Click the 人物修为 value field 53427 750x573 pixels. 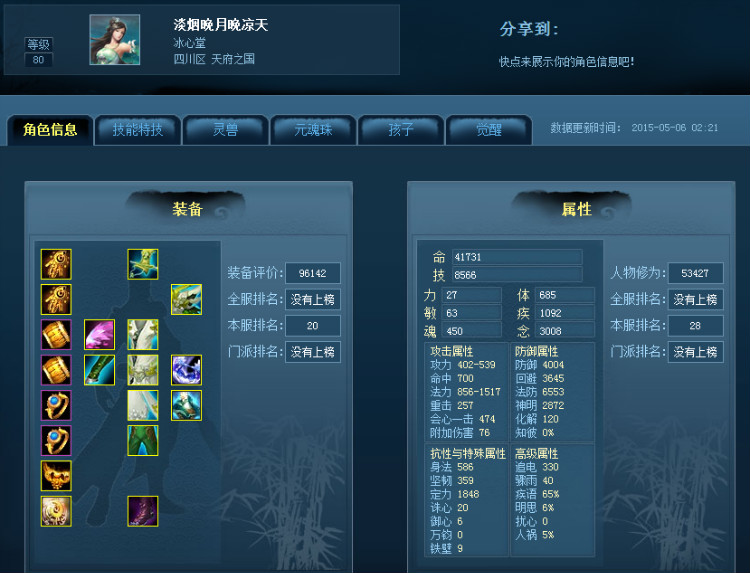click(x=695, y=273)
